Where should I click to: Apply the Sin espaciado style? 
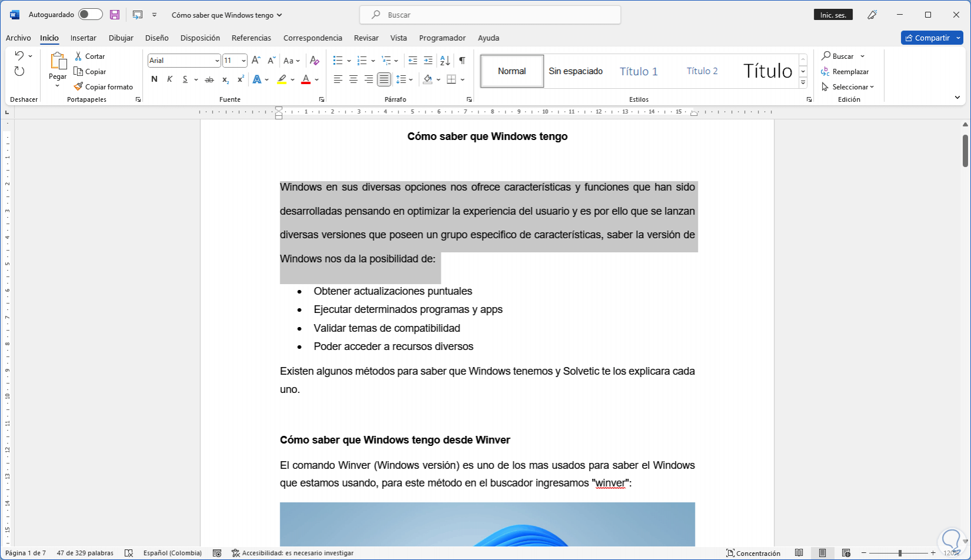pos(576,71)
